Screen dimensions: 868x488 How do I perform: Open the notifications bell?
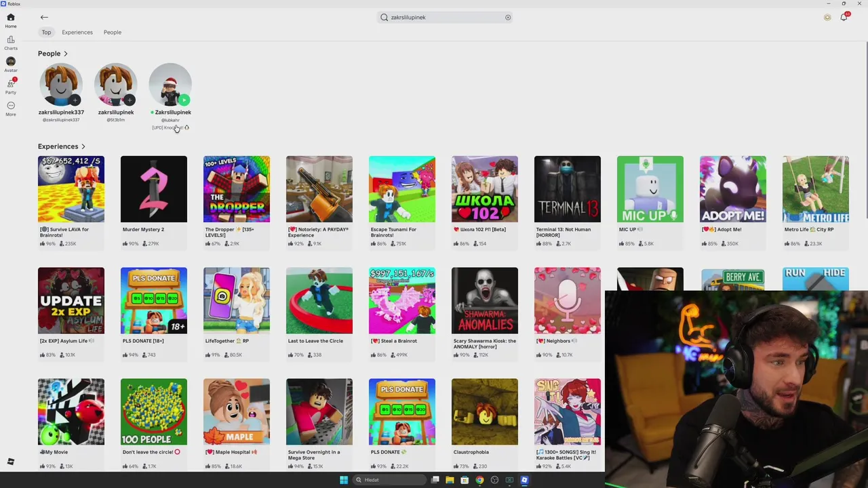point(844,17)
